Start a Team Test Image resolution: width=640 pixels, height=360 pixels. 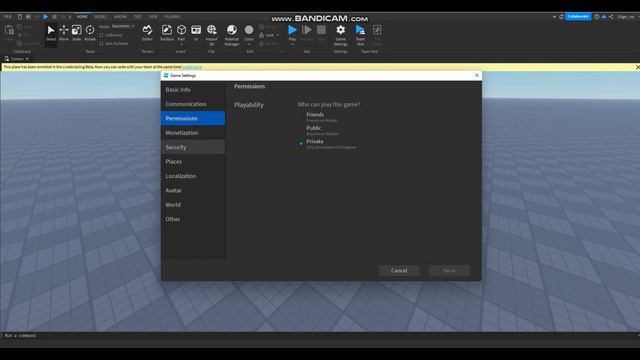tap(360, 35)
